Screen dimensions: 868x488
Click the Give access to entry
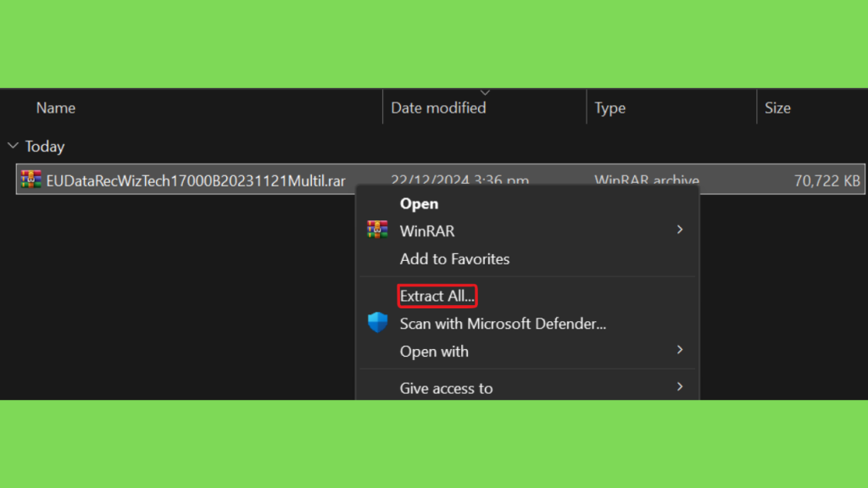coord(446,388)
